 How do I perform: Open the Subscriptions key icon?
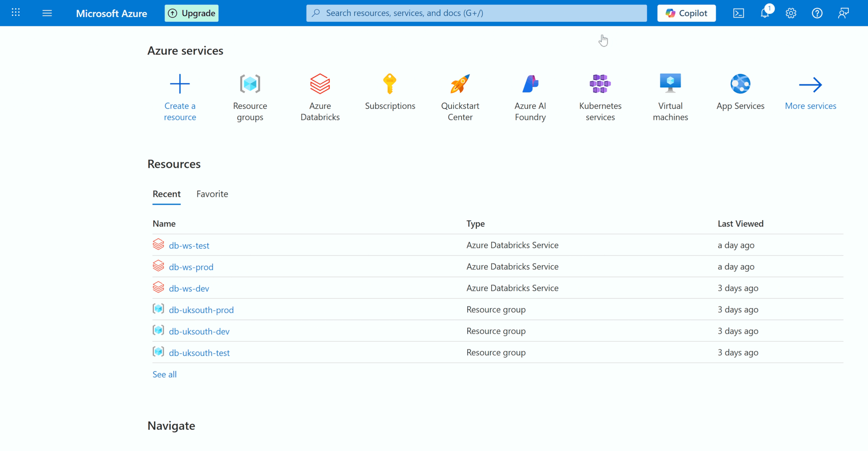[390, 84]
